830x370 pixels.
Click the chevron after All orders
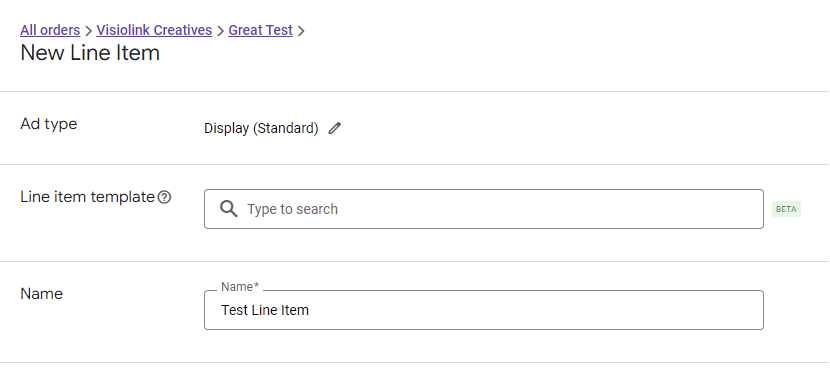point(88,31)
